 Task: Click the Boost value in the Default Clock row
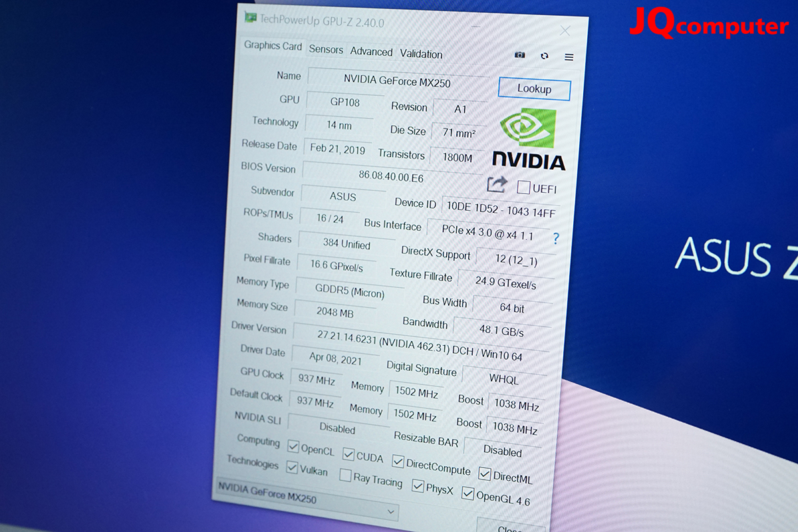point(515,429)
